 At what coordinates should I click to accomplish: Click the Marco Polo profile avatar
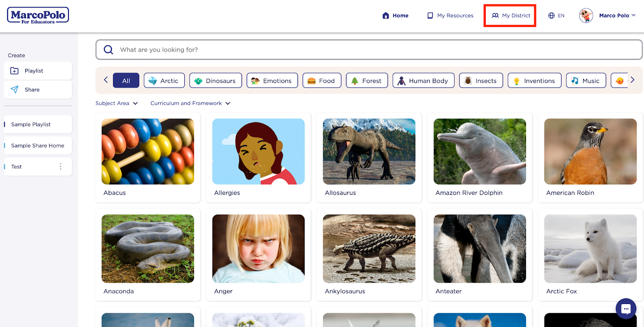tap(586, 15)
